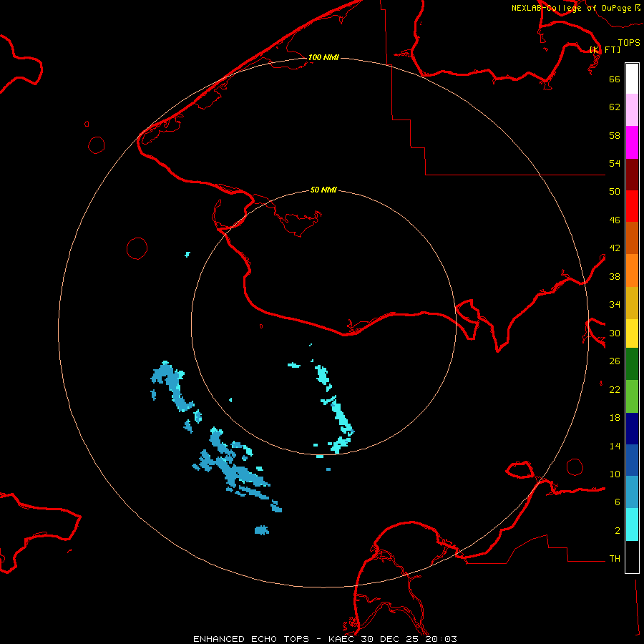Select the legend value "30"

coord(615,333)
